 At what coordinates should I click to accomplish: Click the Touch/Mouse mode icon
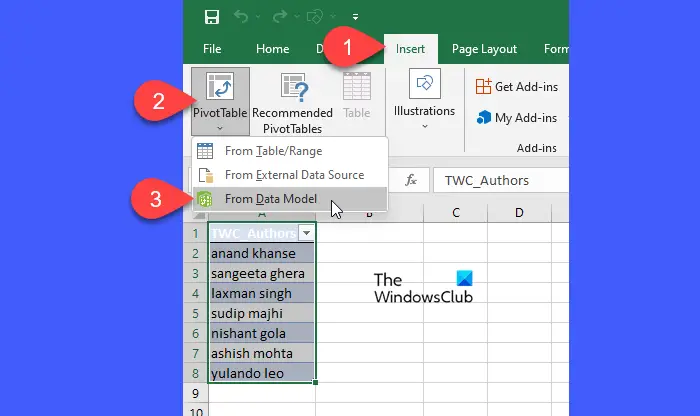[315, 17]
